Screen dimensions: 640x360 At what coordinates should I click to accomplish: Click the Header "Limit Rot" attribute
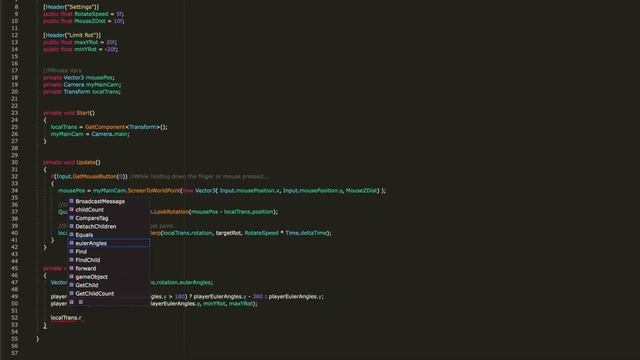pos(72,35)
